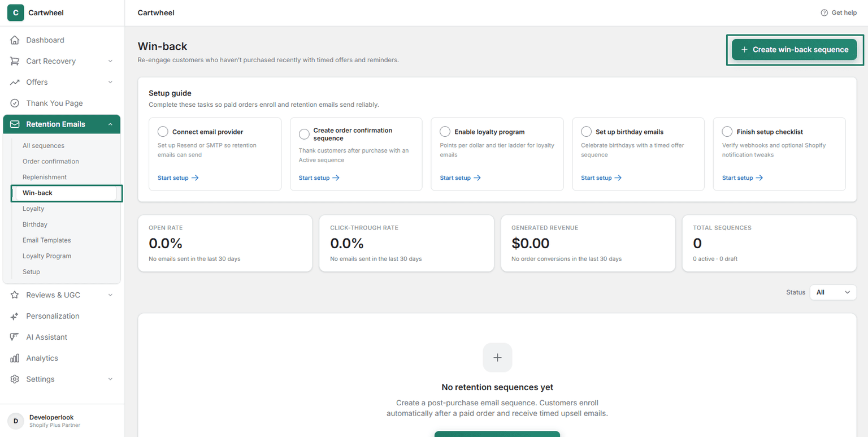This screenshot has height=437, width=868.
Task: Open the Dashboard menu item
Action: [62, 40]
